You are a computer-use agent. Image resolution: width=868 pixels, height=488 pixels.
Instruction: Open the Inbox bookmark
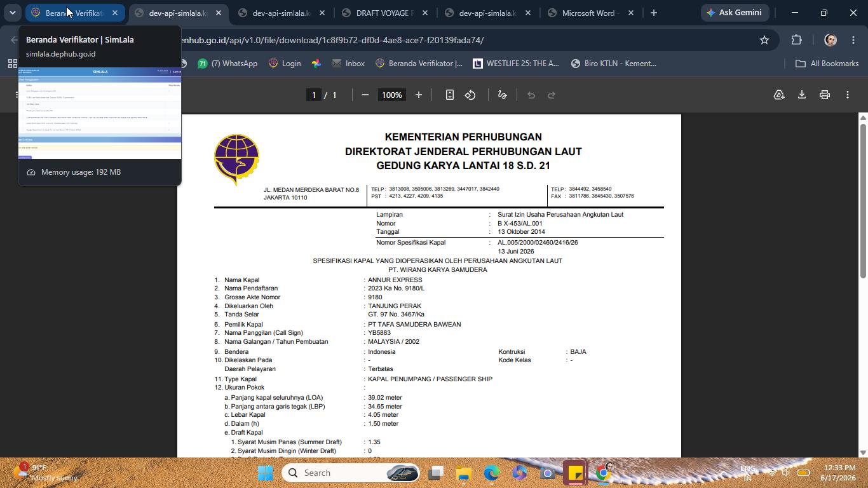[348, 64]
